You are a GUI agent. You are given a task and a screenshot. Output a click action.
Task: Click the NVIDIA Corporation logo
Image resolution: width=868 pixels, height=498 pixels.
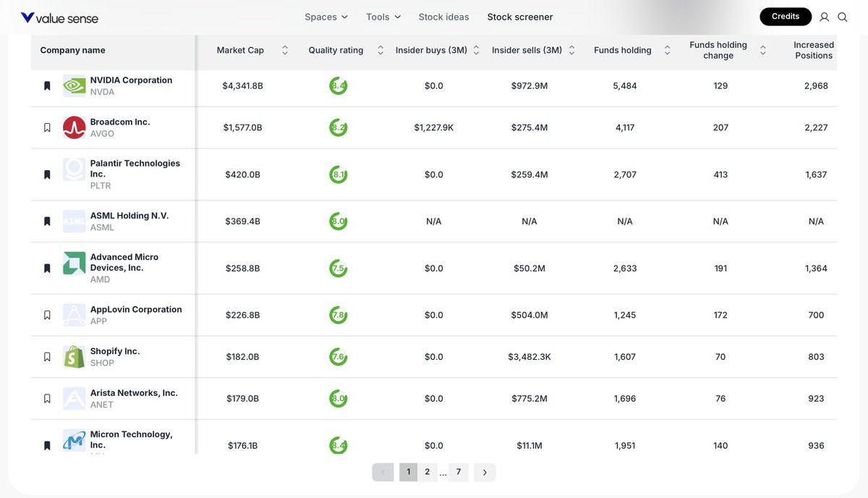point(74,86)
